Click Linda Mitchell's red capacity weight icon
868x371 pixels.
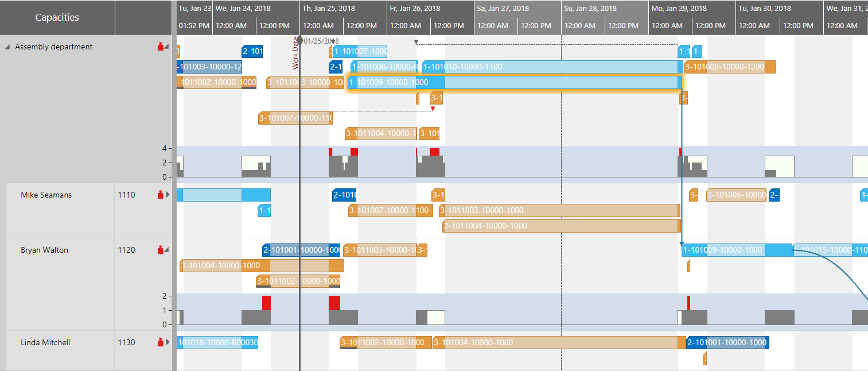pos(161,342)
